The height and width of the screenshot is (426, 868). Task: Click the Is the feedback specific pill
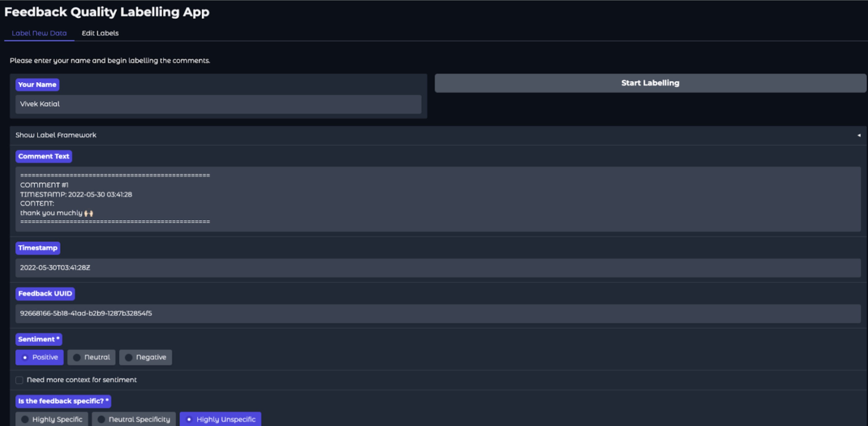coord(63,401)
